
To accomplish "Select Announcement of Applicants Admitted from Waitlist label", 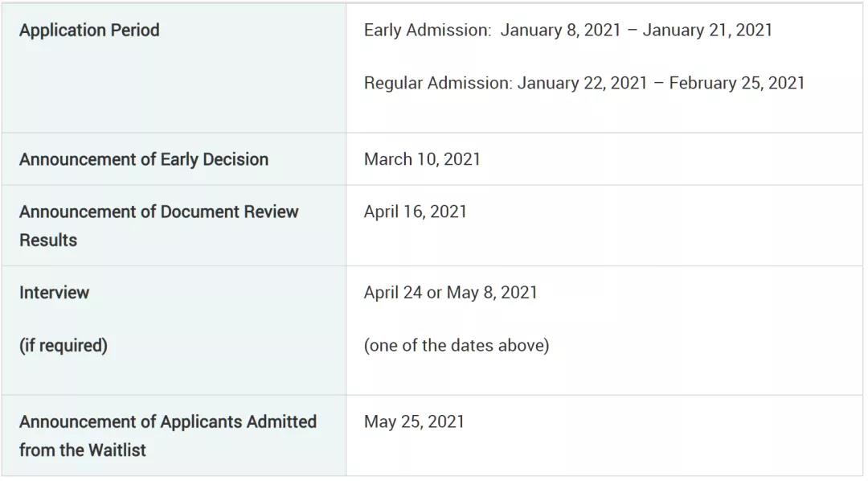I will (168, 436).
